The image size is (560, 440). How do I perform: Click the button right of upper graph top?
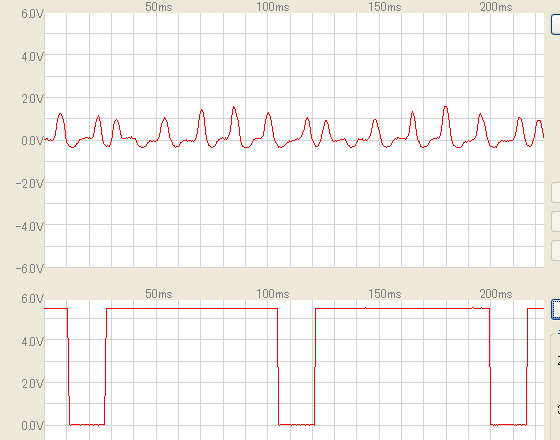(556, 24)
